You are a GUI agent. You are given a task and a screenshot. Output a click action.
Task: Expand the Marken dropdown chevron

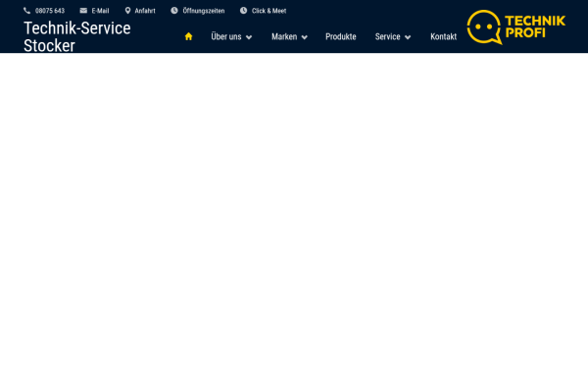pos(304,37)
